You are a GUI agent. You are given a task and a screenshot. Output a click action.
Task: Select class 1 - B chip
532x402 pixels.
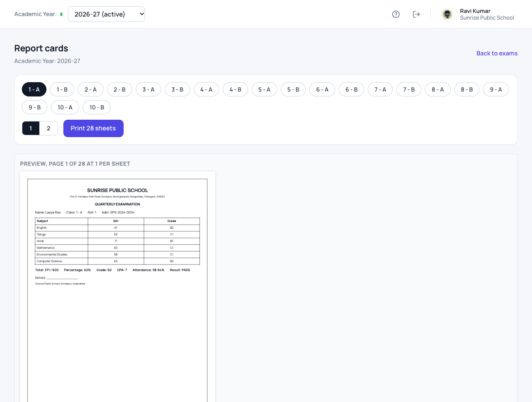[62, 89]
